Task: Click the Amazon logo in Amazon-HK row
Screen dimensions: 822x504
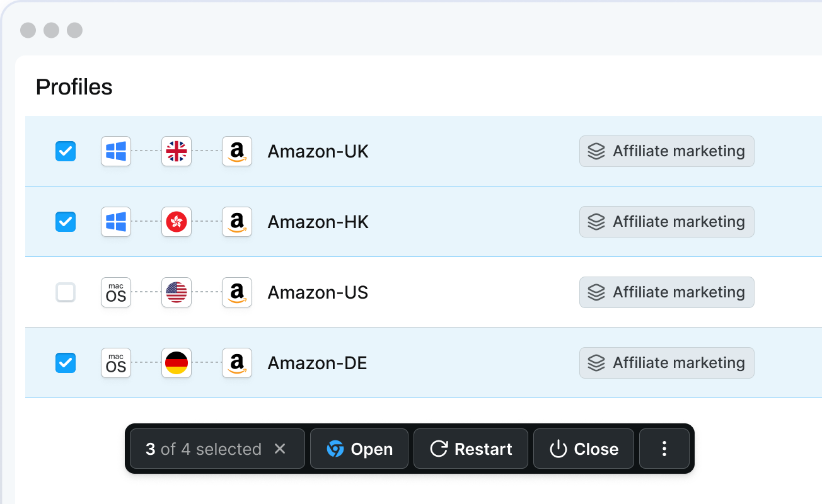Action: 237,222
